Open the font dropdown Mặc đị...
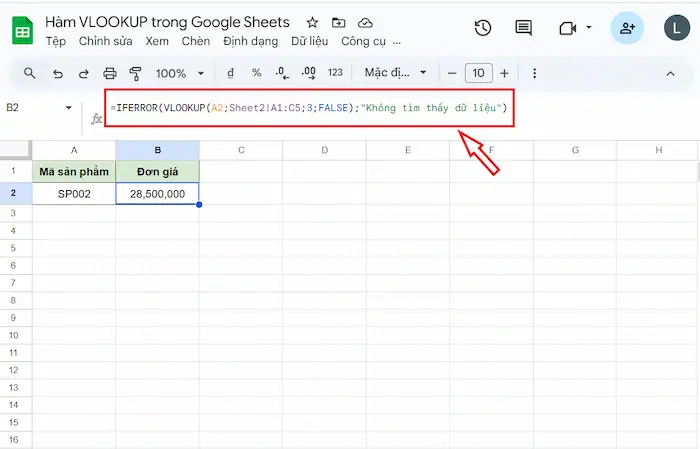The width and height of the screenshot is (700, 449). tap(396, 73)
